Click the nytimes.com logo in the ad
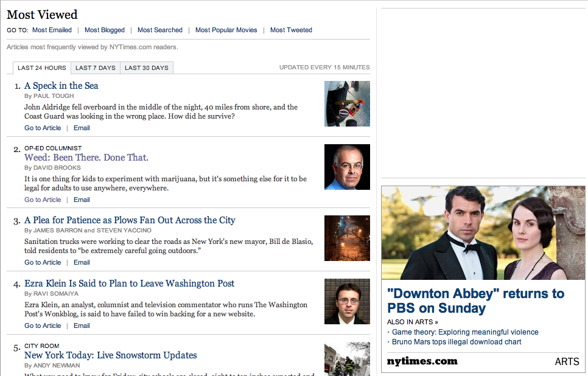The height and width of the screenshot is (376, 588). coord(422,361)
